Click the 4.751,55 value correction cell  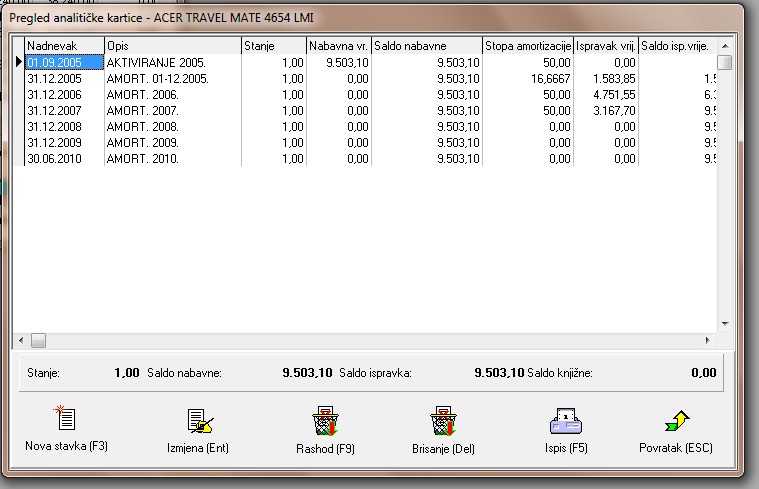(x=606, y=94)
